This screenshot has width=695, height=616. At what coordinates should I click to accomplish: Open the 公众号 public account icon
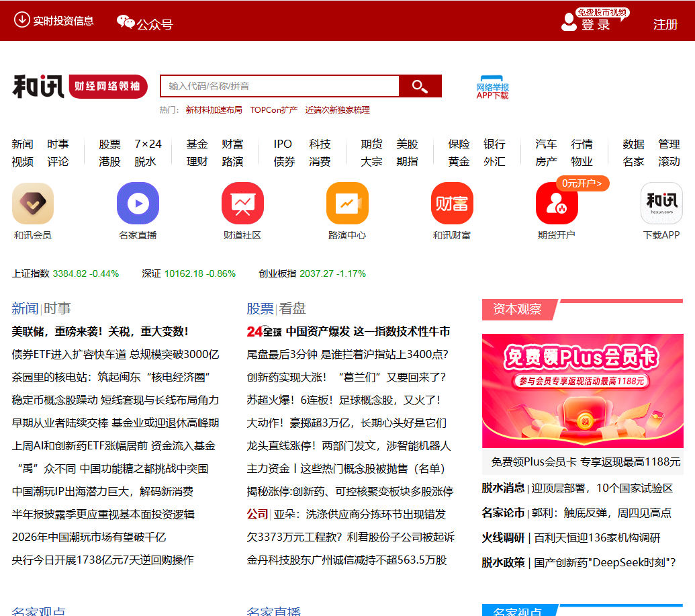coord(126,21)
